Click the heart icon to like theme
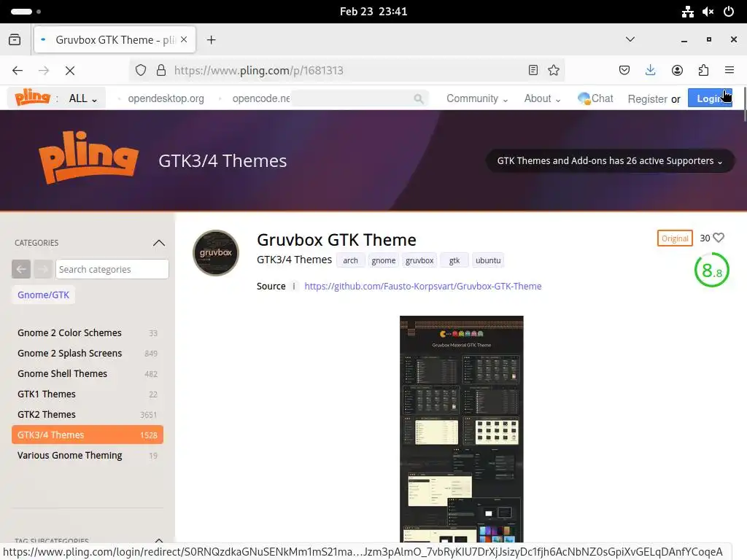The width and height of the screenshot is (747, 560). (719, 238)
